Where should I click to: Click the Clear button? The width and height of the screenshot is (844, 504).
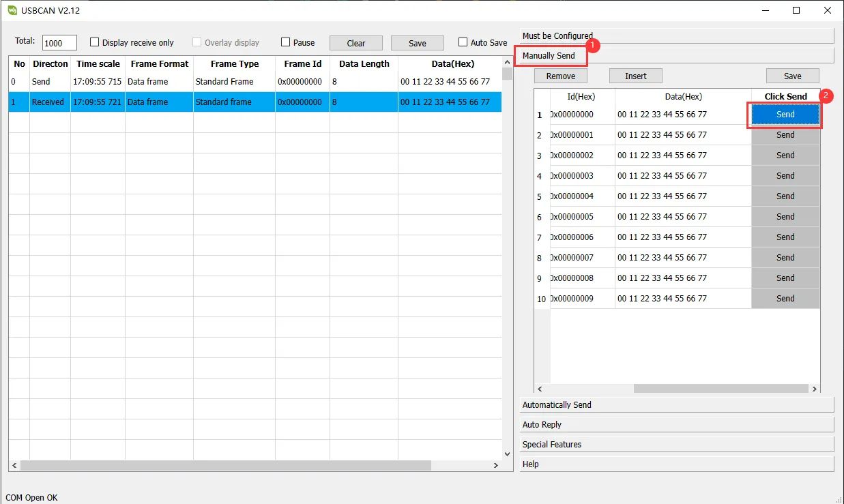pyautogui.click(x=355, y=43)
